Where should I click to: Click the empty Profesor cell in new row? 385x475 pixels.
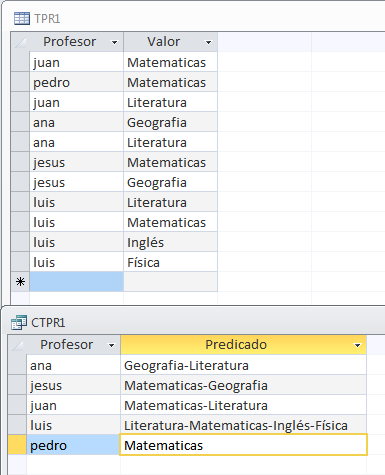[x=76, y=282]
